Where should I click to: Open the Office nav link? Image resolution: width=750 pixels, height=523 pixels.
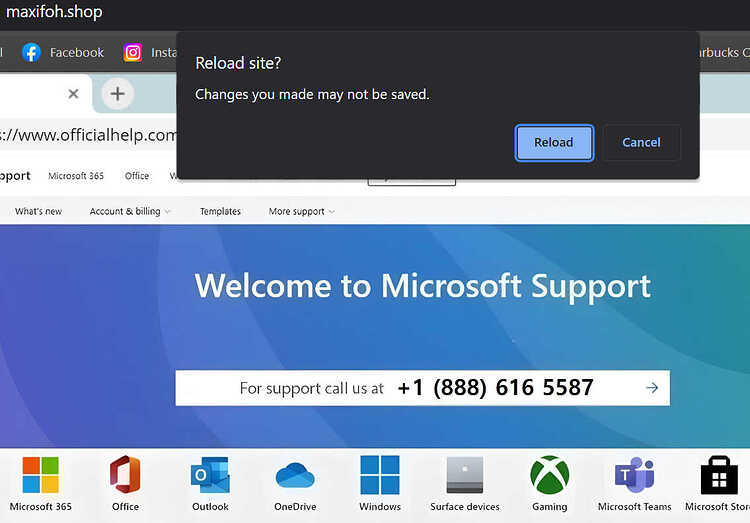tap(137, 176)
